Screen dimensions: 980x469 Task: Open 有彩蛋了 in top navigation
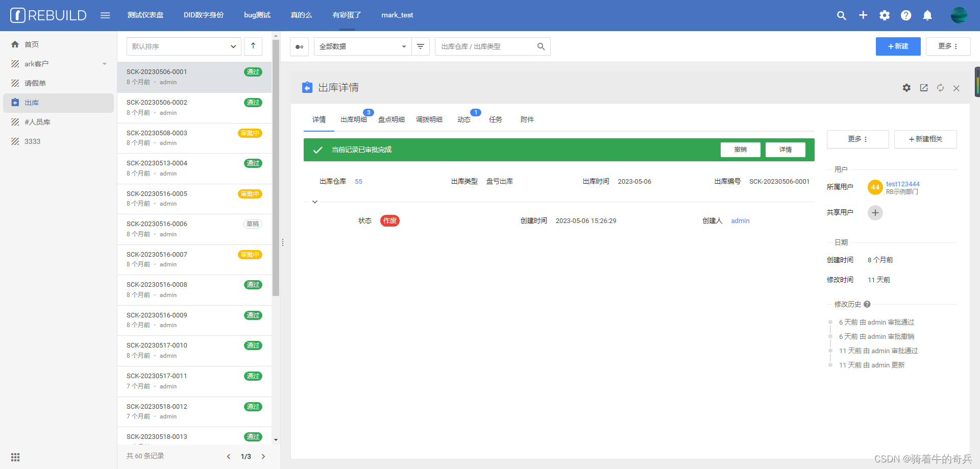[347, 15]
